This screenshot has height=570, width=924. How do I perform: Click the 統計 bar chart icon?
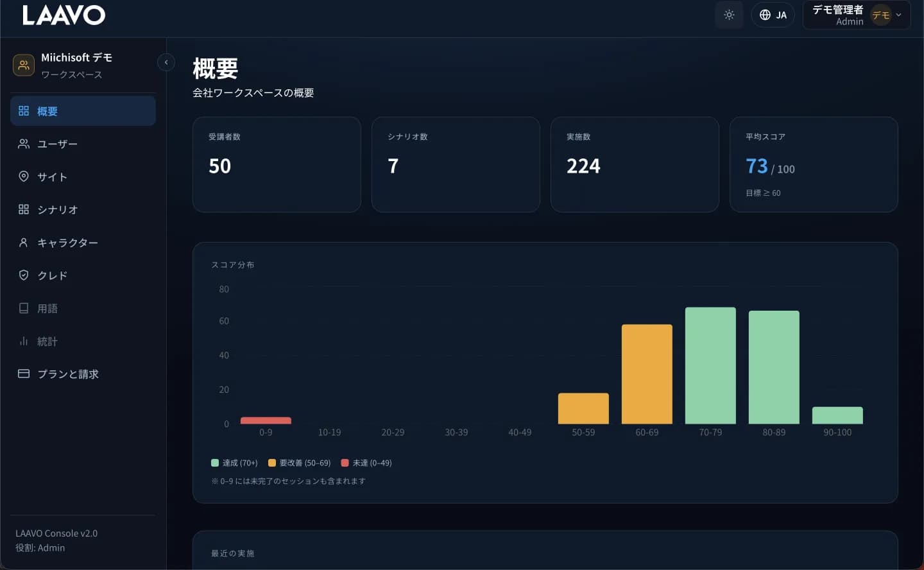pos(24,341)
